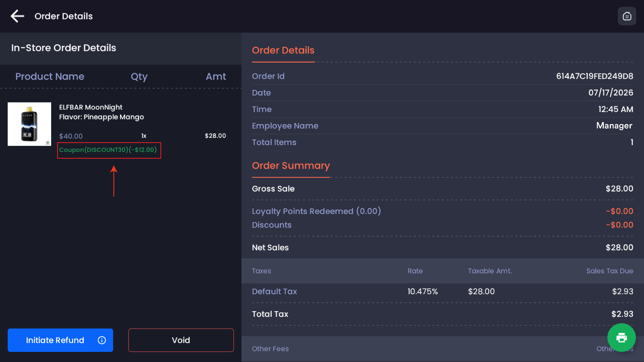Click the ELFBAR MoonNight product name

[x=91, y=107]
